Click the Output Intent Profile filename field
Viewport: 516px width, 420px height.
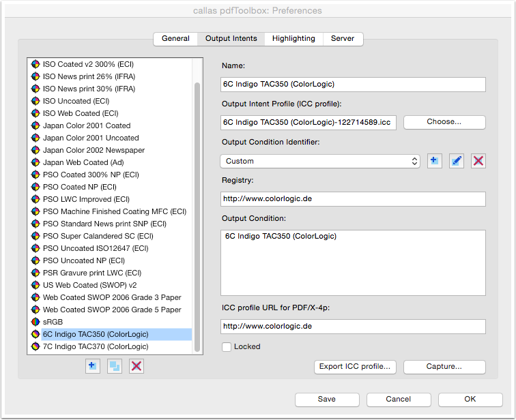[309, 123]
